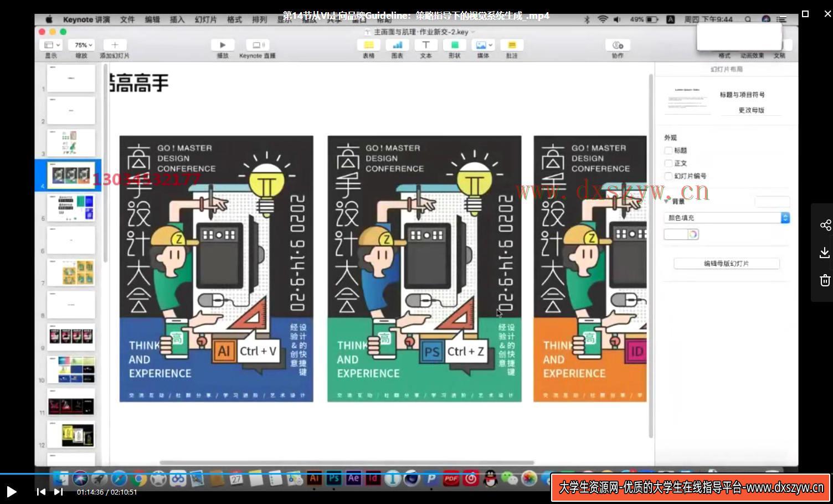
Task: Insert a chart with the 图表 icon
Action: (397, 45)
